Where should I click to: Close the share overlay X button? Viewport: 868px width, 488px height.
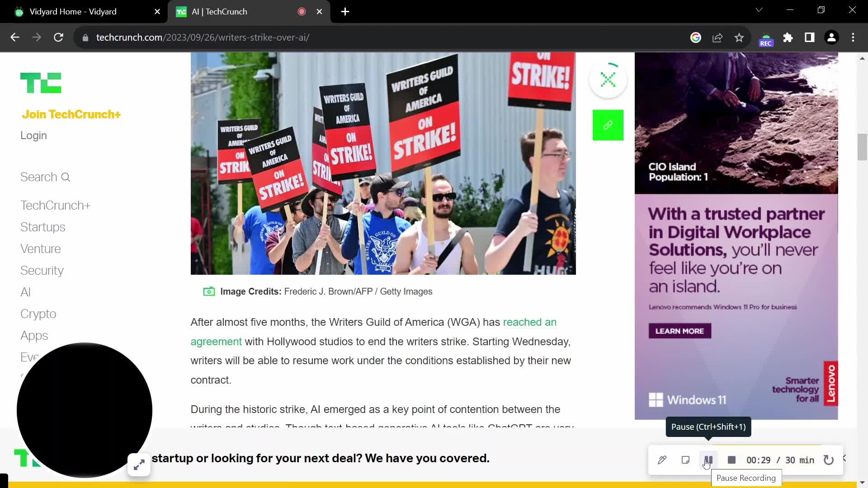click(x=608, y=80)
